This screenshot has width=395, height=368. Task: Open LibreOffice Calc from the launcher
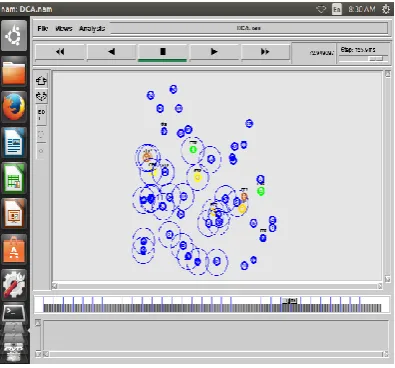pyautogui.click(x=14, y=178)
